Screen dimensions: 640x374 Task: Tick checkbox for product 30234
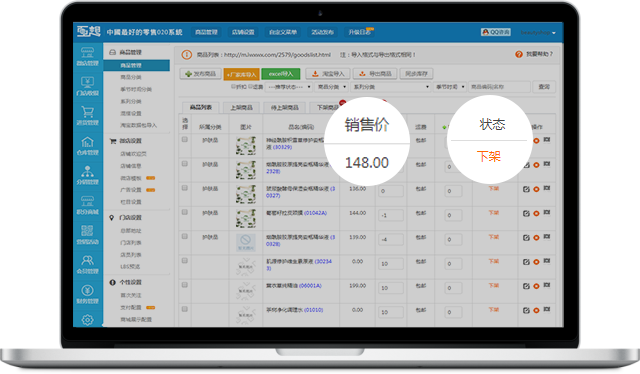[x=184, y=260]
